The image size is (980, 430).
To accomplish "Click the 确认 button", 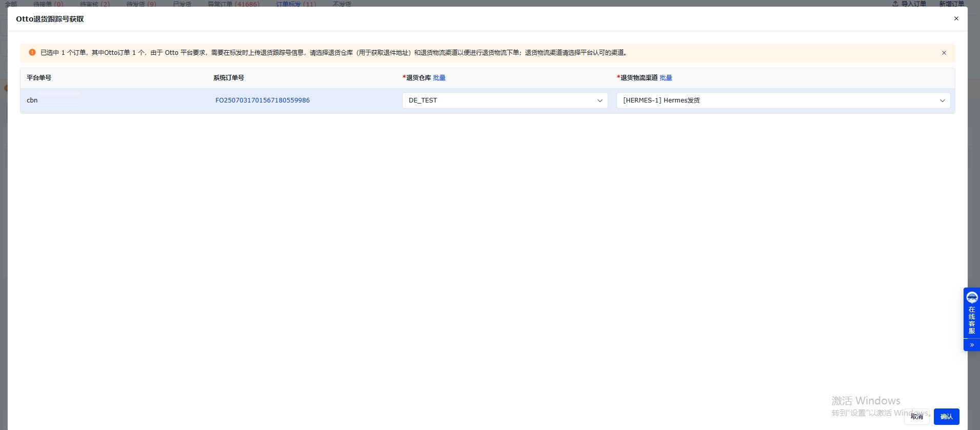I will 946,417.
